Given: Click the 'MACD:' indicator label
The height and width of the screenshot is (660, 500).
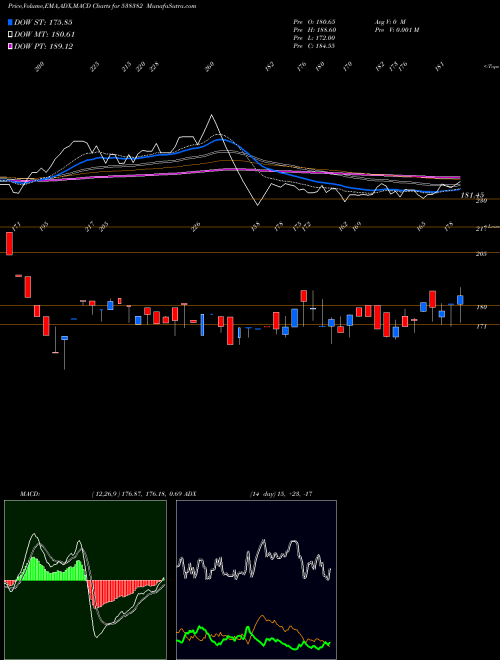Looking at the screenshot, I should click(x=30, y=494).
